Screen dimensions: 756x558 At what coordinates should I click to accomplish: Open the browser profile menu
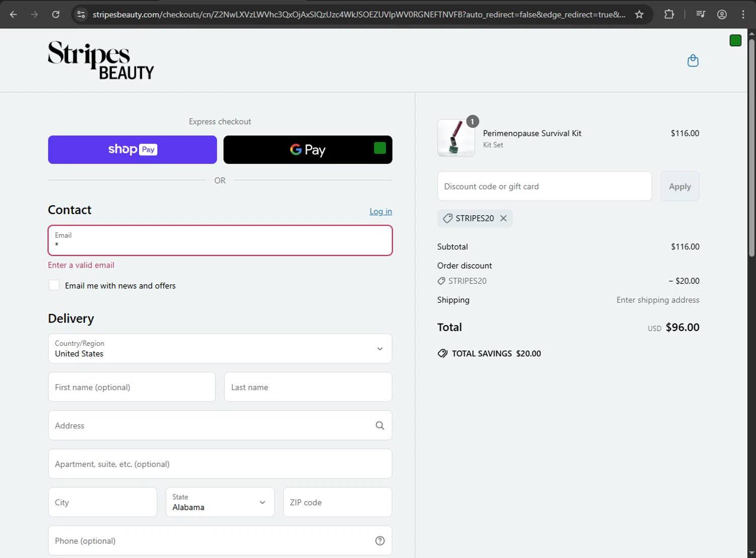point(722,14)
